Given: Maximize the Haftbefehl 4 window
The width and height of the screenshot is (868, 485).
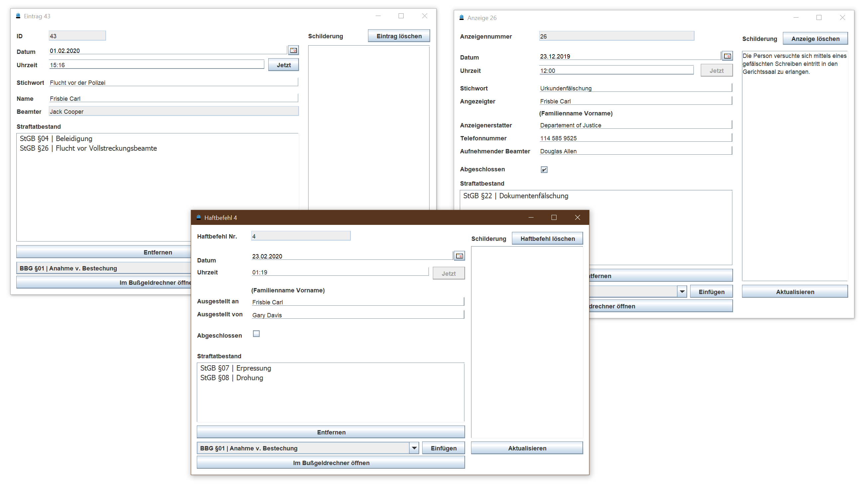Looking at the screenshot, I should [554, 218].
